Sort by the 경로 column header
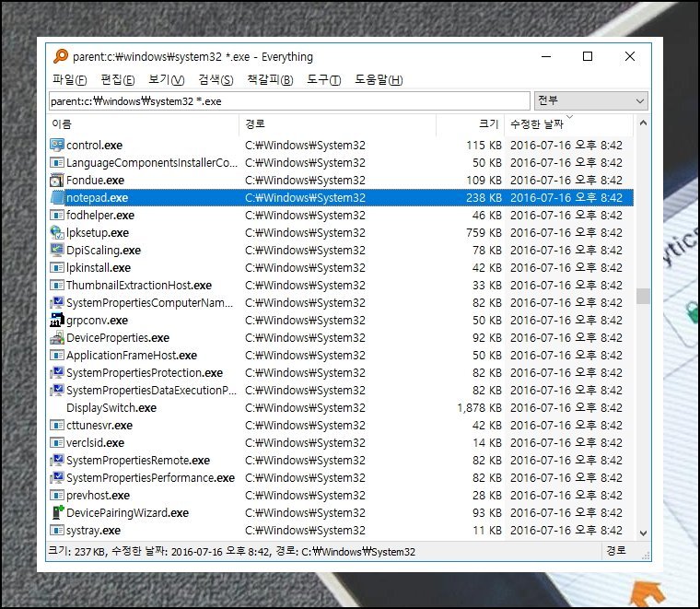The height and width of the screenshot is (609, 700). click(x=338, y=124)
